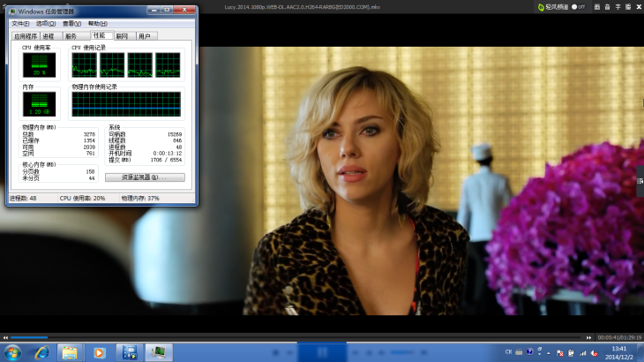The height and width of the screenshot is (362, 644).
Task: Open Windows Start menu orb
Action: (x=12, y=352)
